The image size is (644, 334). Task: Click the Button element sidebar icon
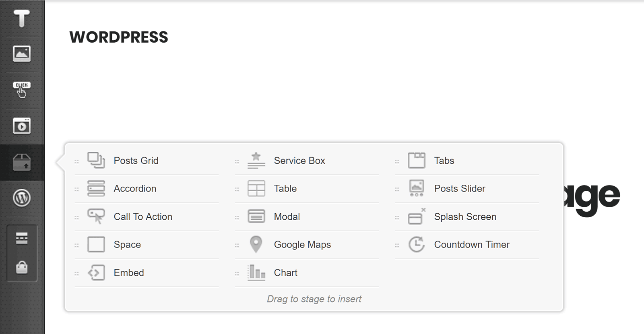[22, 89]
